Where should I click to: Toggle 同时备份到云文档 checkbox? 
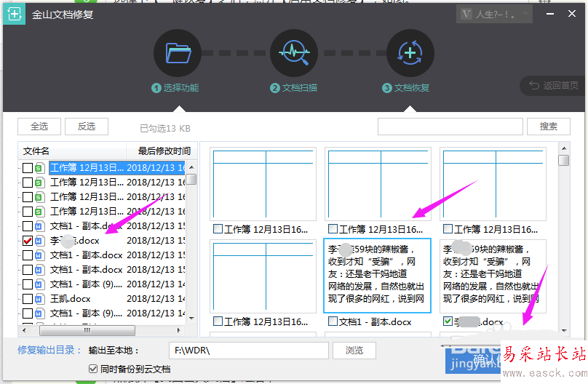tap(93, 369)
